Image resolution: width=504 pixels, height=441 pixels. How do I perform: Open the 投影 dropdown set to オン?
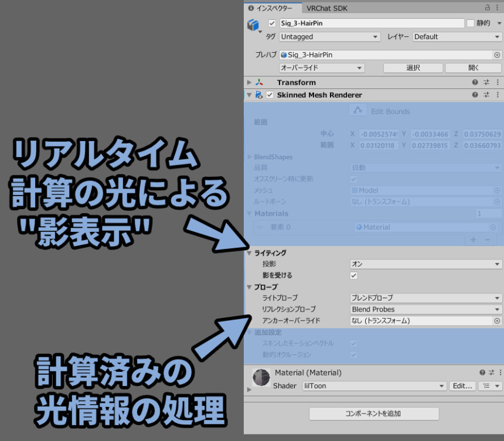[x=425, y=264]
